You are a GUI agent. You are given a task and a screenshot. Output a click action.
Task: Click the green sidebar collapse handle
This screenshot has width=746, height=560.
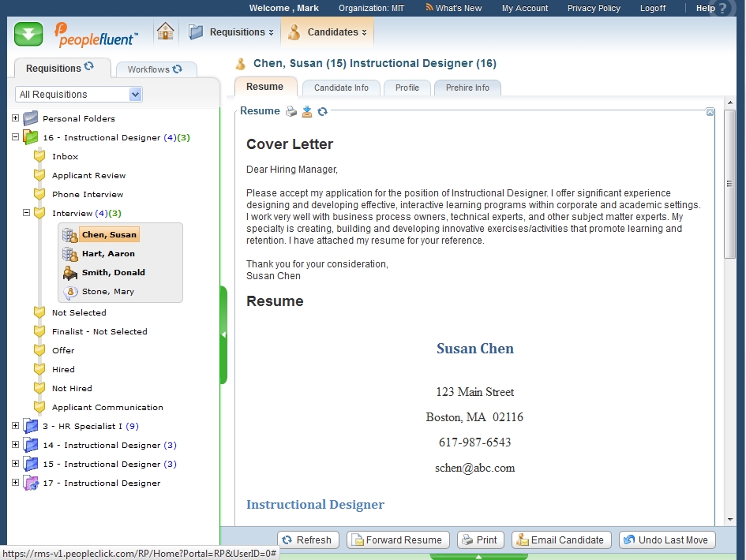(223, 334)
